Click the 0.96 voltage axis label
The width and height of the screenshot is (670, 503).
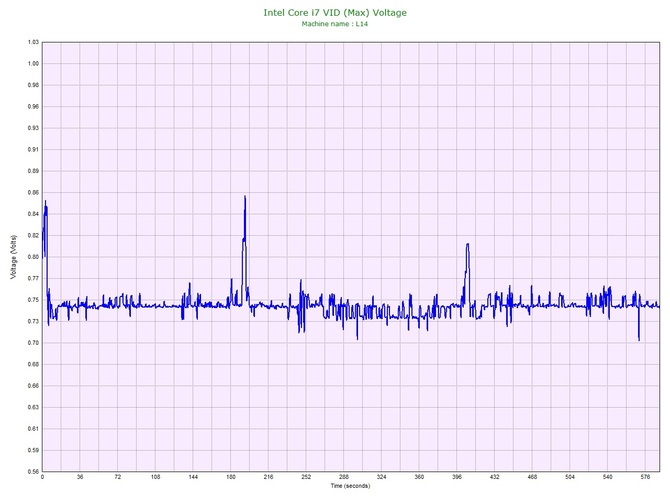pos(33,106)
